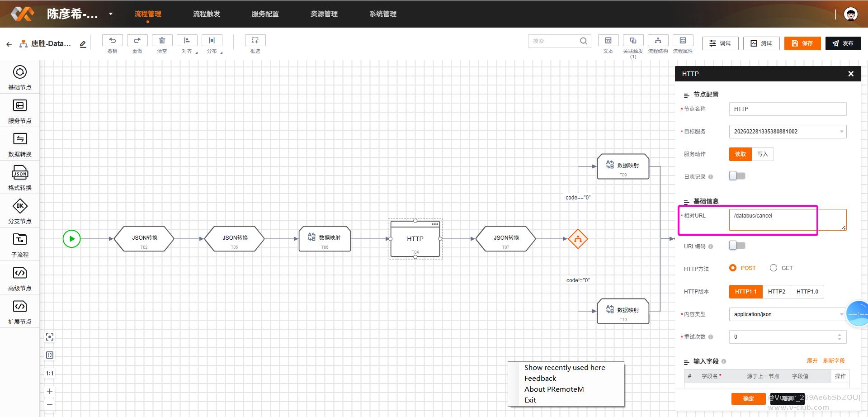Open the align (对齐) dropdown

click(x=187, y=41)
